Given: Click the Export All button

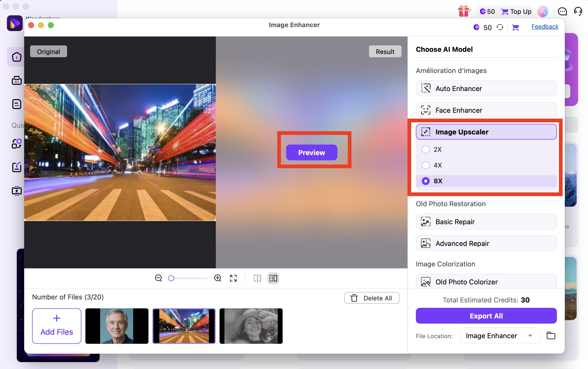Looking at the screenshot, I should point(486,316).
